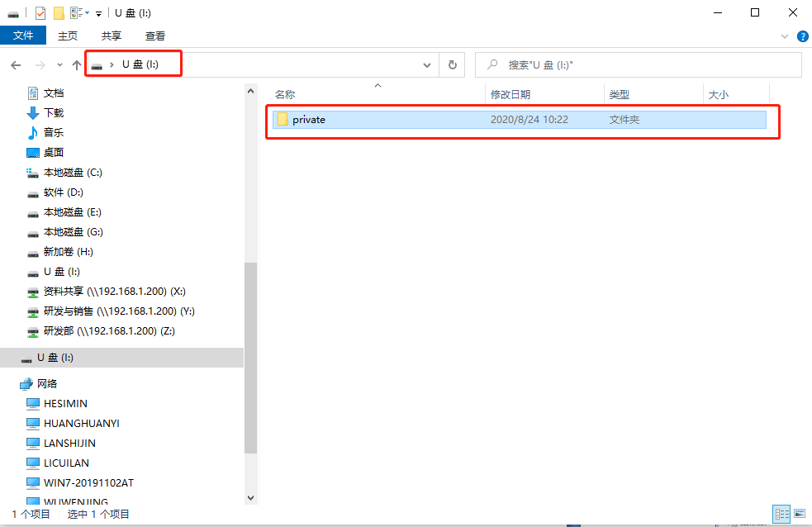Expand sorting options on the 名称 column header
This screenshot has width=812, height=527.
click(x=378, y=86)
